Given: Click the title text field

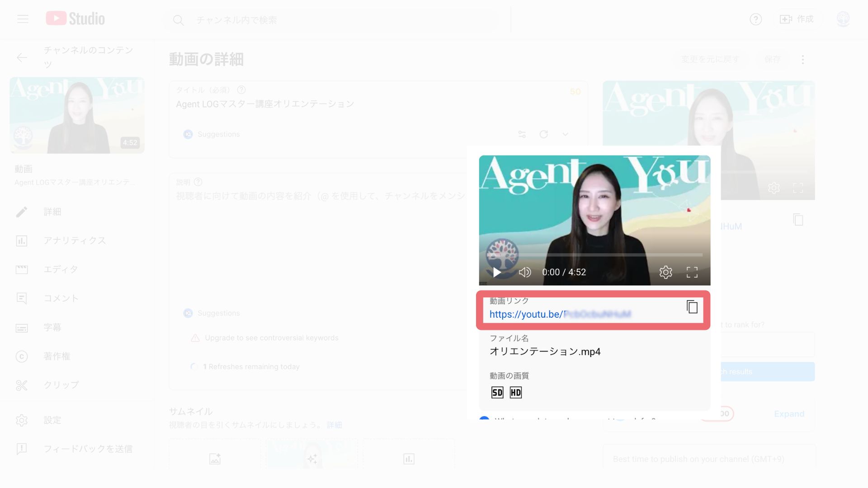Looking at the screenshot, I should 378,104.
